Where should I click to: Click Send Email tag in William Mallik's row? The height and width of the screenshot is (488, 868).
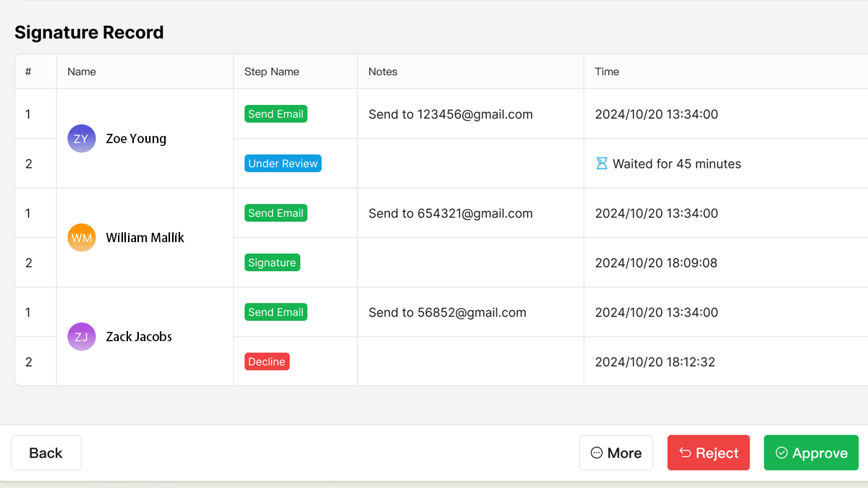(276, 213)
